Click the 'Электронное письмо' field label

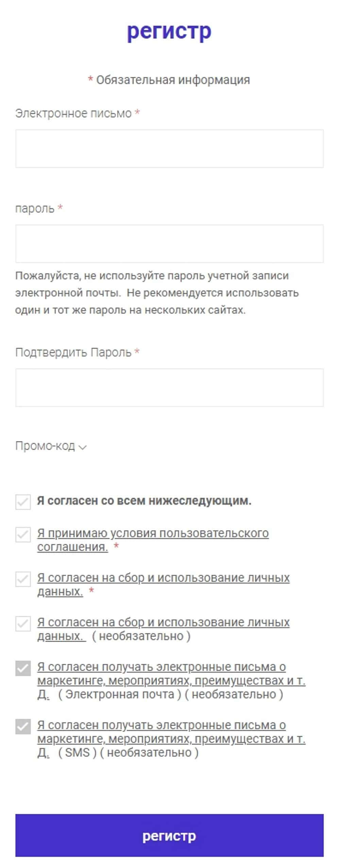coord(73,113)
